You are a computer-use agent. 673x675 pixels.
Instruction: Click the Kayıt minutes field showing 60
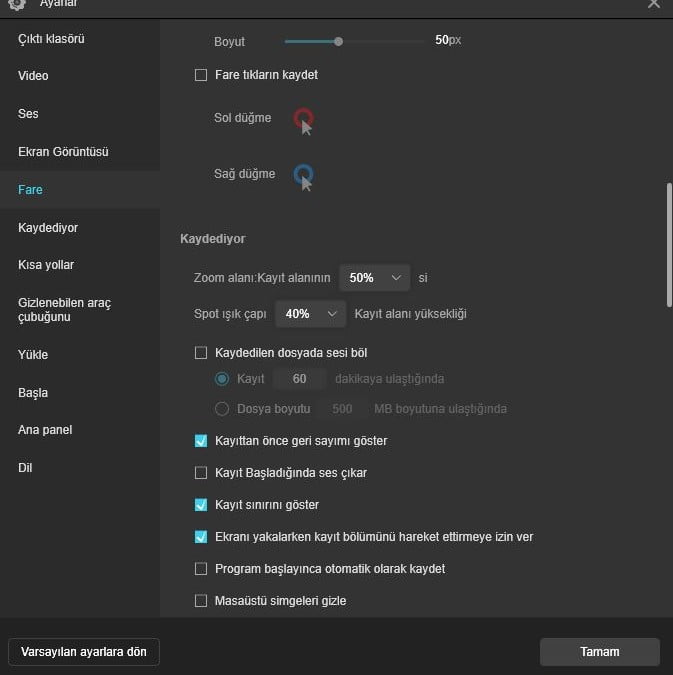(299, 379)
